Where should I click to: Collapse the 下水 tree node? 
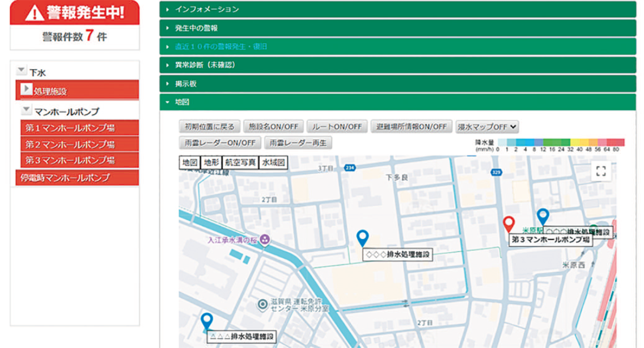(x=22, y=71)
